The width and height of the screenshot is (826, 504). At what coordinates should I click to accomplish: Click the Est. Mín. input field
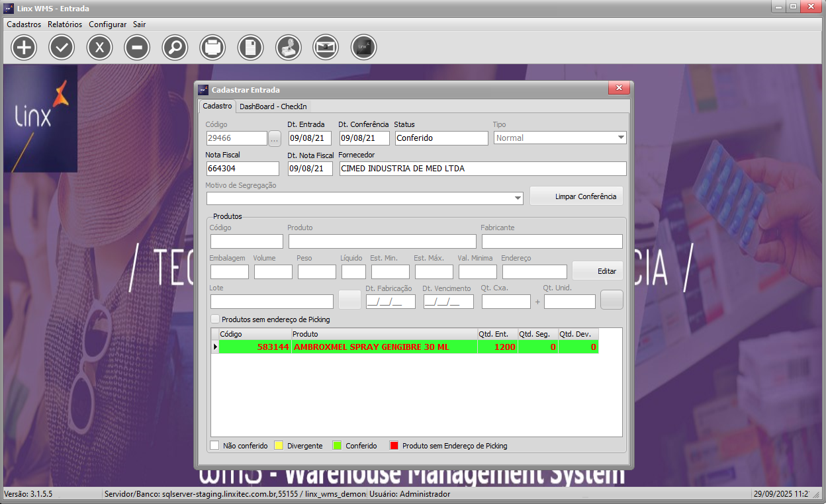point(390,271)
